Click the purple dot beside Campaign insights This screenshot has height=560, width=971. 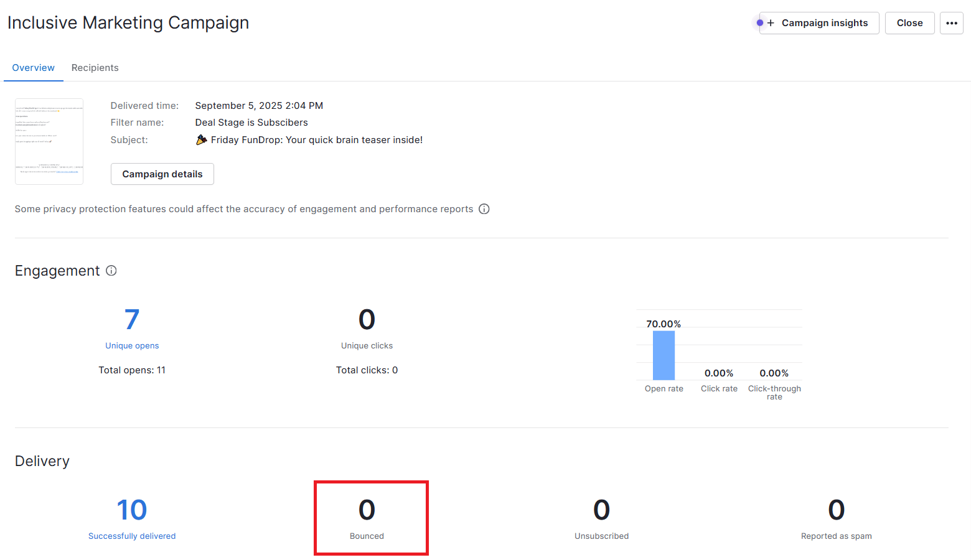759,22
